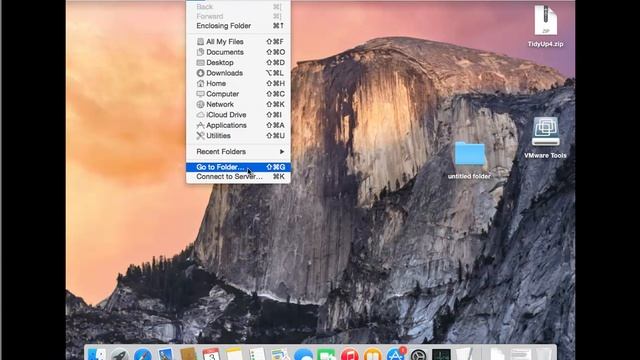The height and width of the screenshot is (360, 640).
Task: Open iBooks orange icon in Dock
Action: click(x=372, y=355)
